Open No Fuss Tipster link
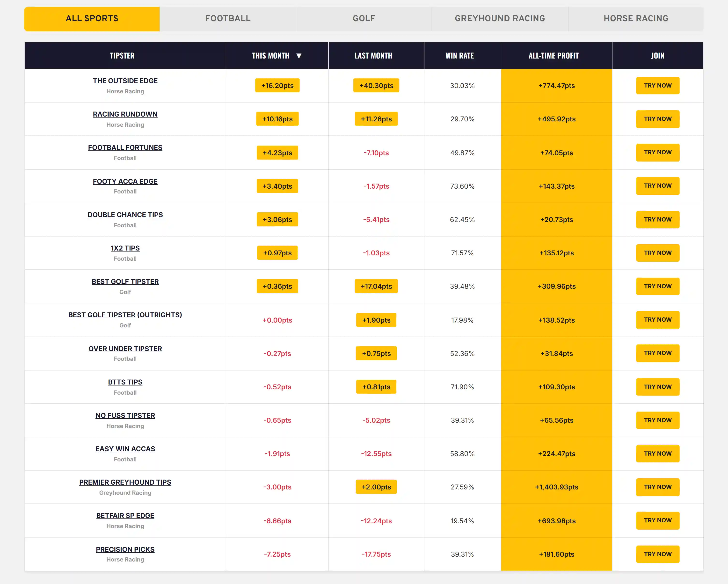The width and height of the screenshot is (728, 584). [x=125, y=416]
